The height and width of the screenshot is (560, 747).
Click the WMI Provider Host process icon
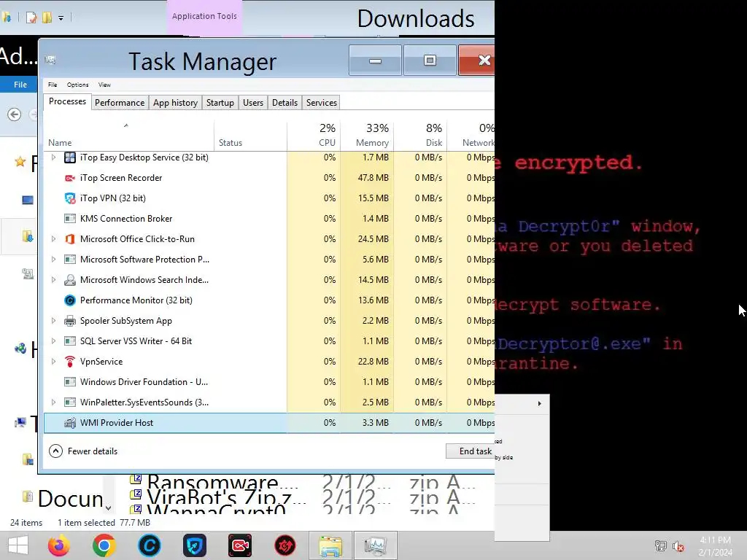(70, 423)
